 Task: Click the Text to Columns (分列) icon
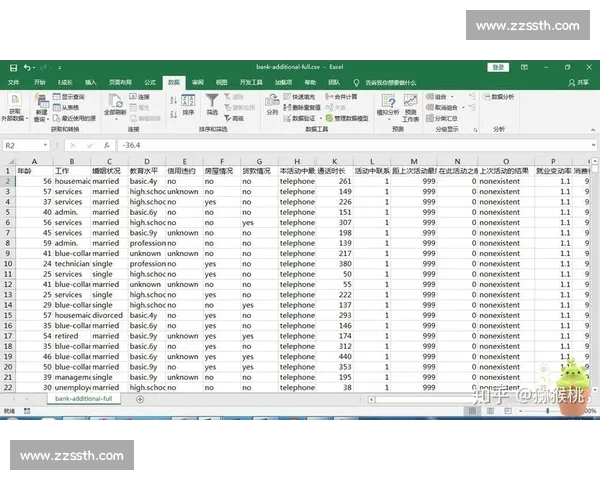pos(272,102)
